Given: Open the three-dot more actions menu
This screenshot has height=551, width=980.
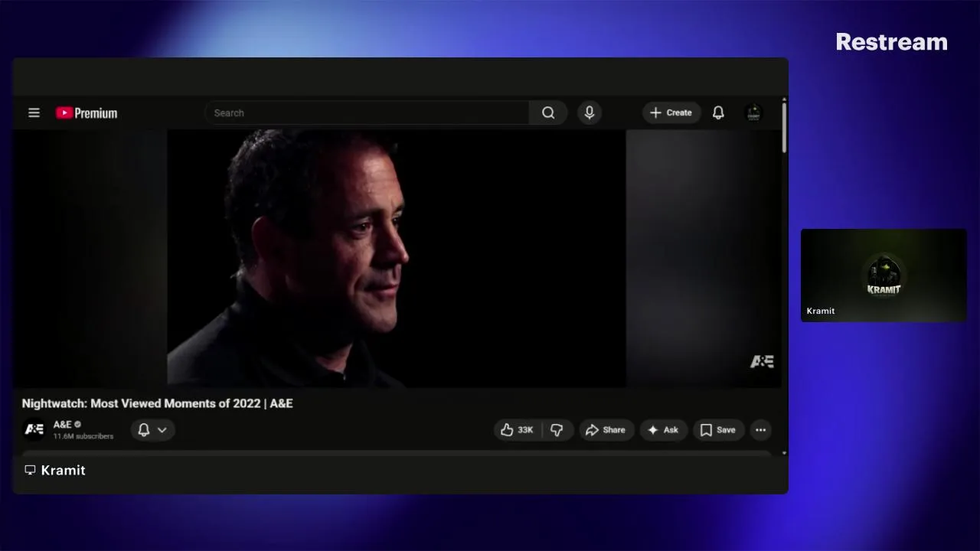Looking at the screenshot, I should tap(760, 430).
